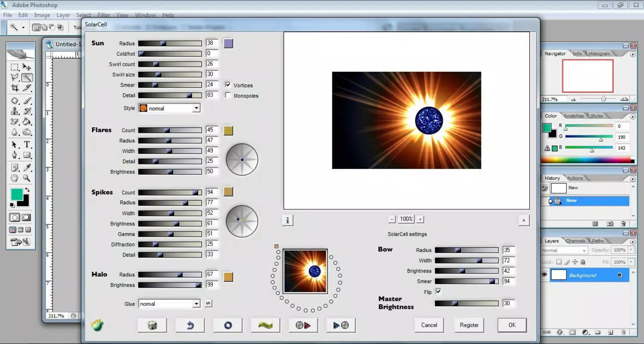This screenshot has height=344, width=644.
Task: Click the disc-and-play load preset button
Action: [303, 325]
